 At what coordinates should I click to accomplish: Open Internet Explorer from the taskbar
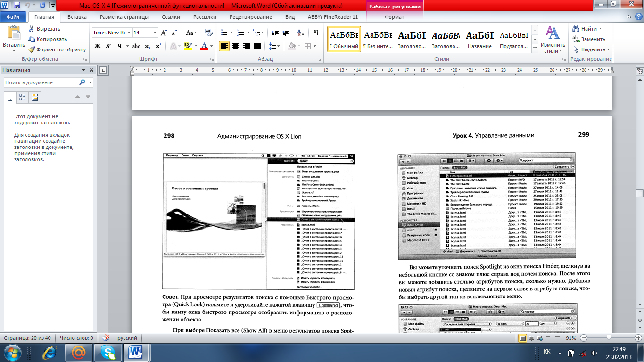coord(49,352)
